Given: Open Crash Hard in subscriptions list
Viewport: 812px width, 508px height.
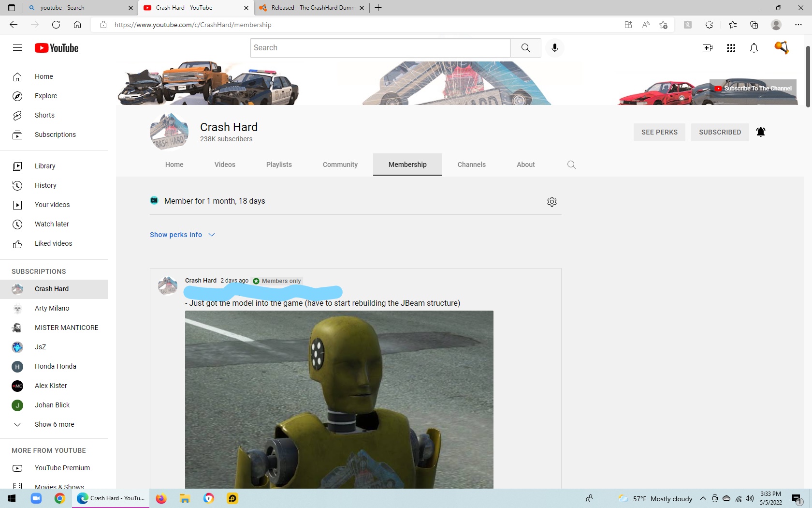Looking at the screenshot, I should coord(54,289).
